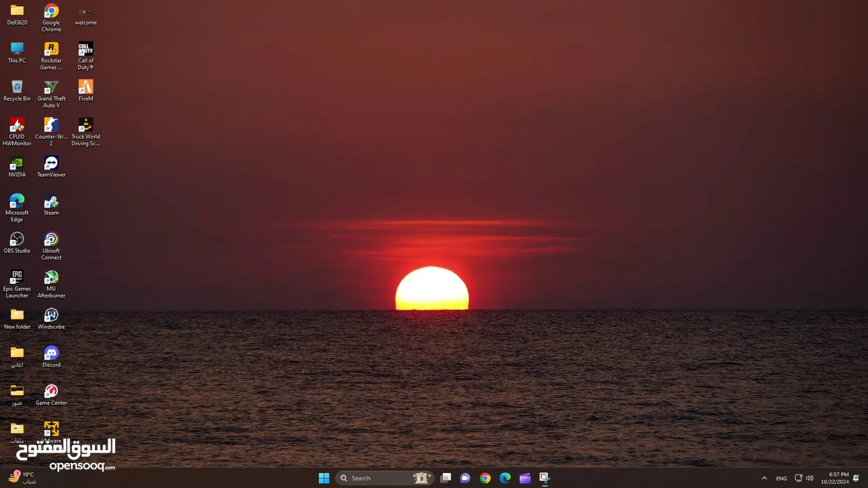Select the Rockstar Games Launcher shortcut
The width and height of the screenshot is (868, 488).
[51, 56]
